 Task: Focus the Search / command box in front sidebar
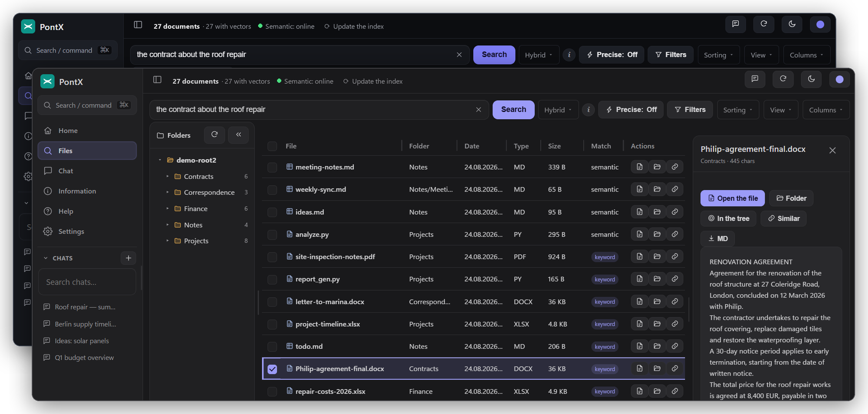(x=87, y=105)
